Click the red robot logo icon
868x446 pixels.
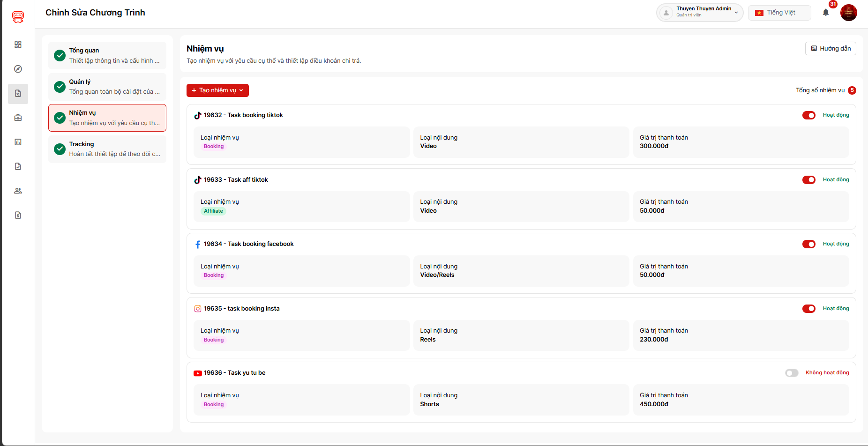click(x=18, y=17)
